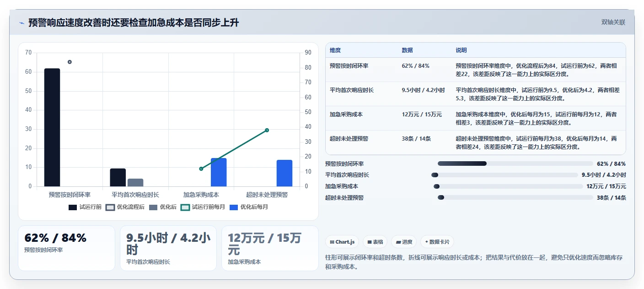Image resolution: width=644 pixels, height=289 pixels.
Task: Click the 超时未处理预警 x-axis label
Action: coord(267,195)
